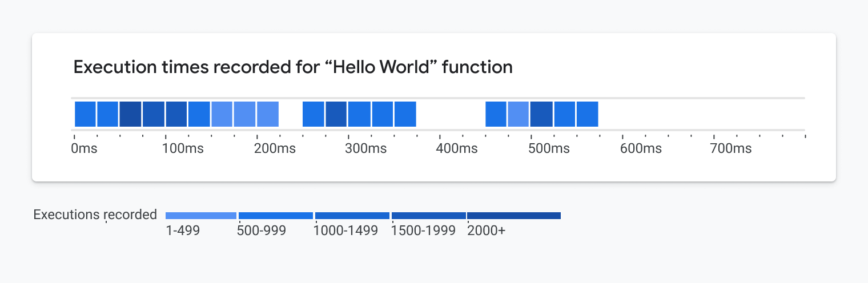Image resolution: width=868 pixels, height=283 pixels.
Task: Select the cell starting at 300ms tick
Action: (x=359, y=114)
